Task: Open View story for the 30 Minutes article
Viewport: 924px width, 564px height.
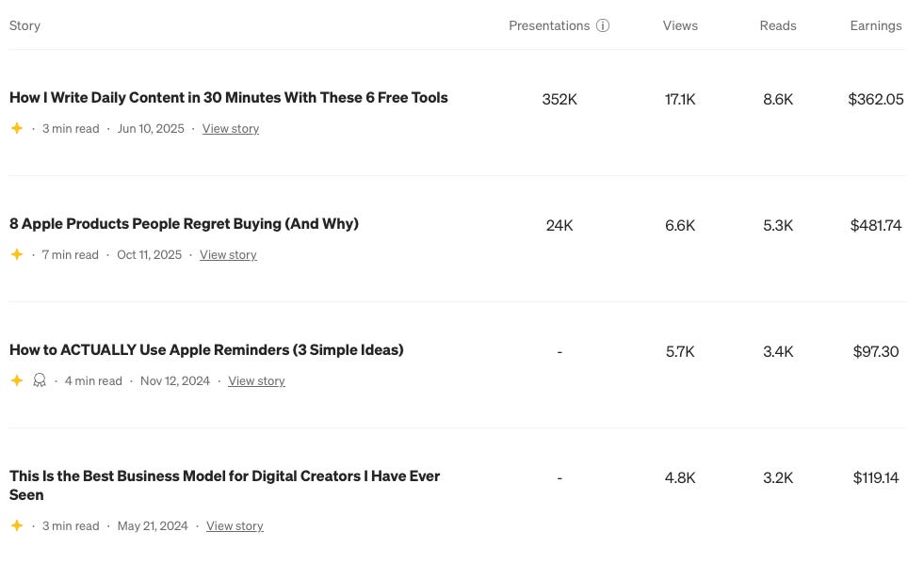Action: [230, 128]
